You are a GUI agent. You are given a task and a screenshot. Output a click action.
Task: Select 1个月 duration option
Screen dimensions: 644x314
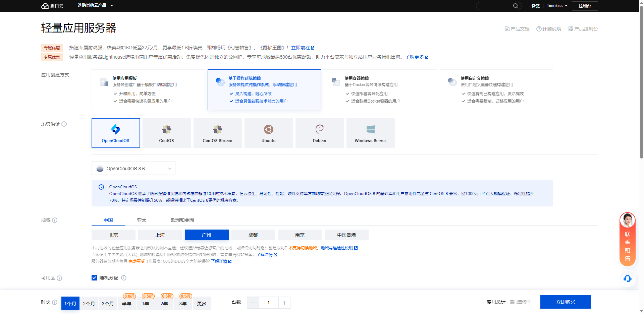(x=70, y=303)
